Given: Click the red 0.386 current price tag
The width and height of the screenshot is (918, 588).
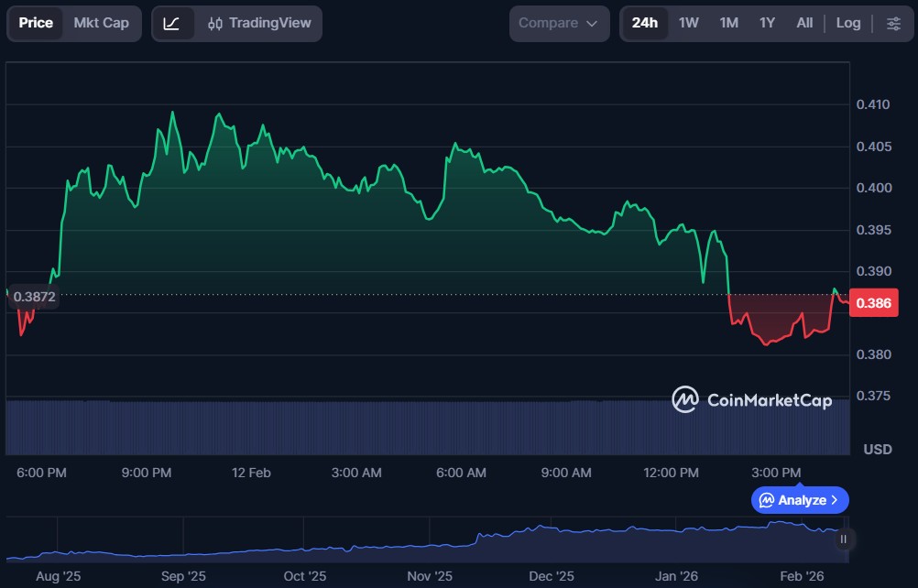Looking at the screenshot, I should coord(874,302).
